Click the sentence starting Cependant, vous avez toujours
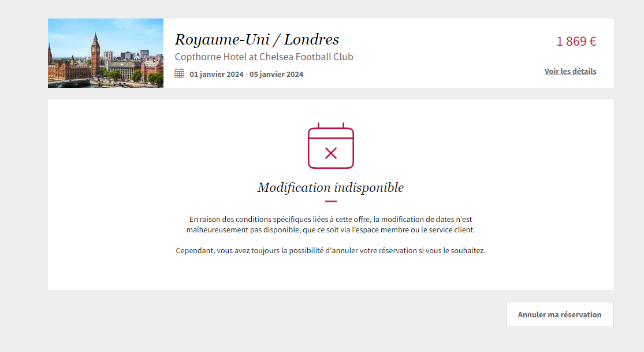 [330, 250]
